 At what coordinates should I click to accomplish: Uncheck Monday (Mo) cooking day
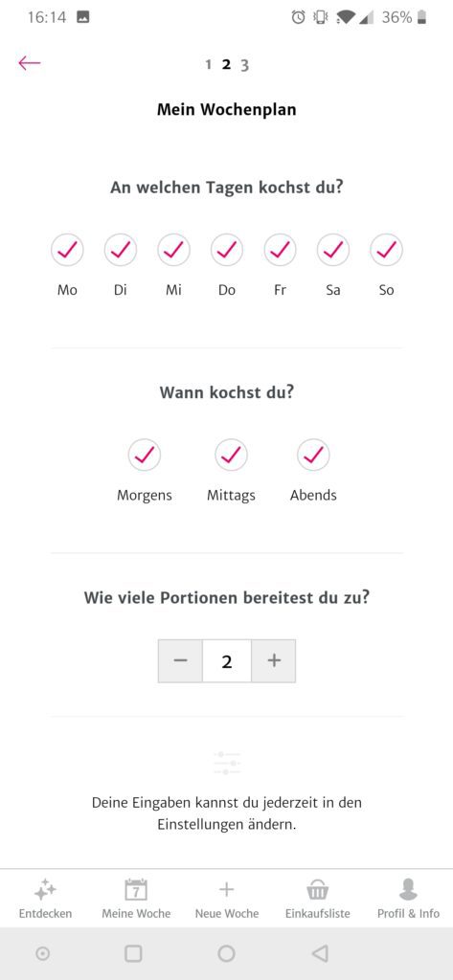pyautogui.click(x=67, y=250)
